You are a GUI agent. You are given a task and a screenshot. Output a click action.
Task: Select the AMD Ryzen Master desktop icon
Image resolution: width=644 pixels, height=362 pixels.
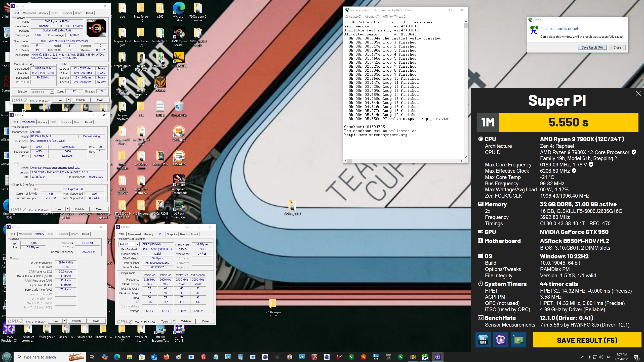[x=179, y=37]
